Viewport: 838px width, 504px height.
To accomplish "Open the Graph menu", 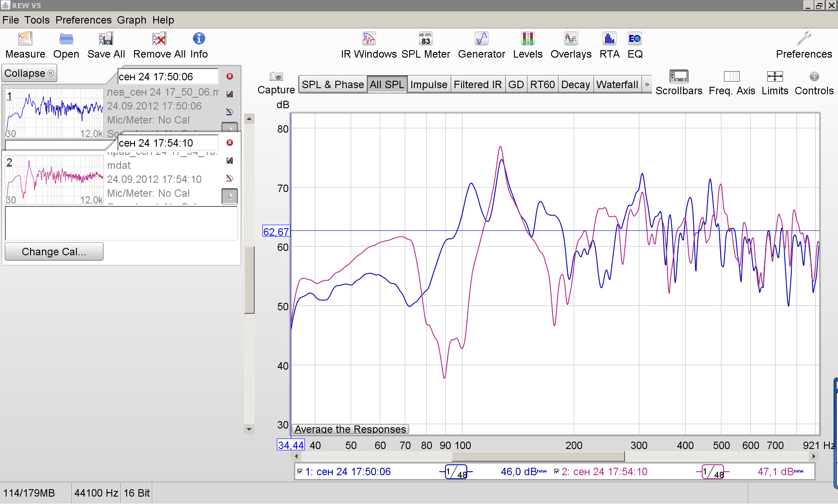I will [131, 20].
